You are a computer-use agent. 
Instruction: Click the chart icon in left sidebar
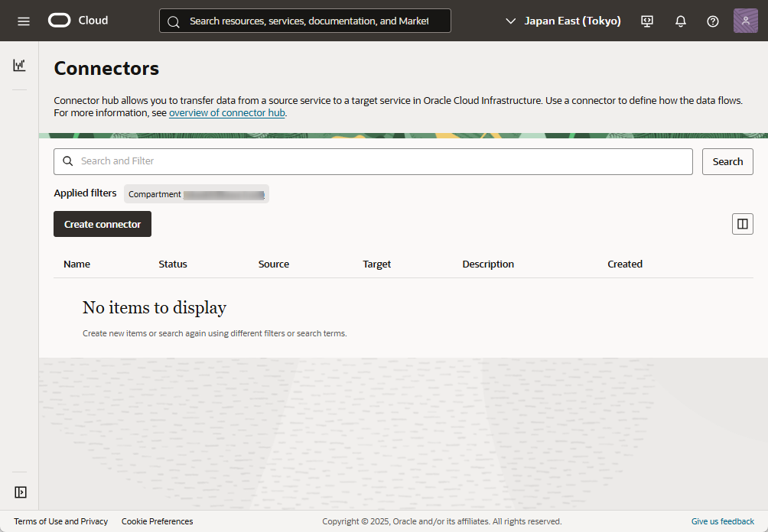19,66
